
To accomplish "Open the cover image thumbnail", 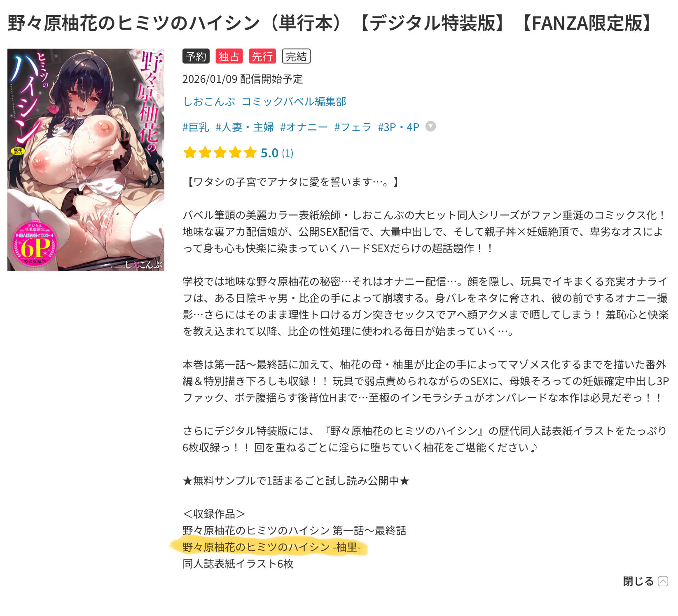I will (86, 160).
